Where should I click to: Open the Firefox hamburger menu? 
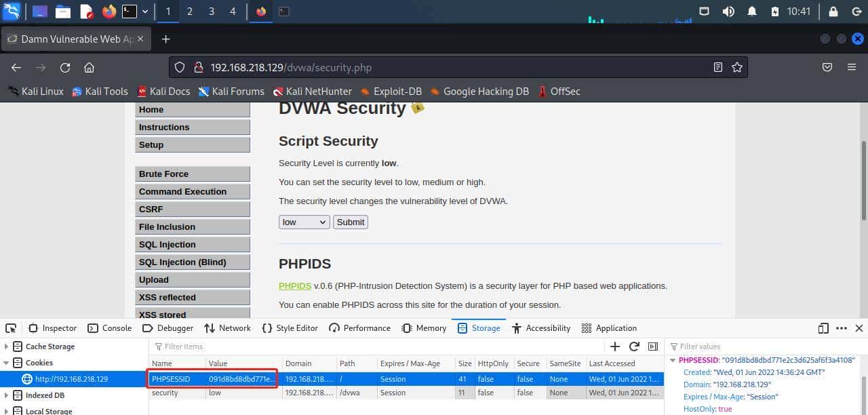click(852, 67)
